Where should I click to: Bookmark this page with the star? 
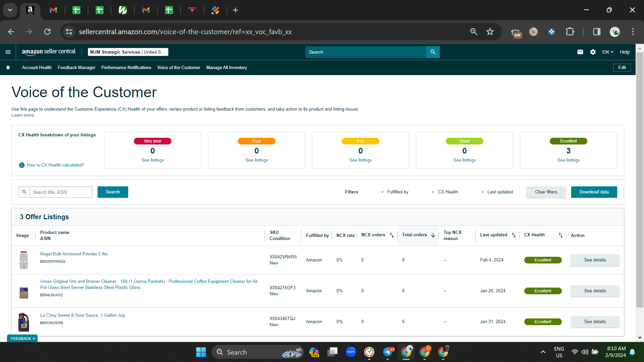pyautogui.click(x=490, y=32)
